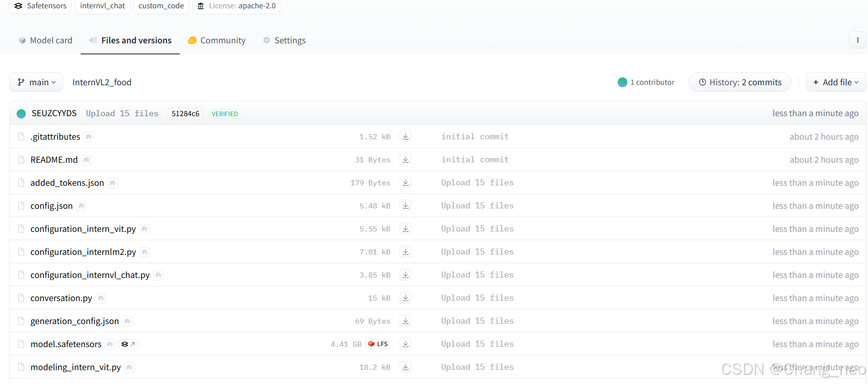The image size is (868, 384).
Task: Open commit hash 51284c6
Action: click(x=185, y=113)
